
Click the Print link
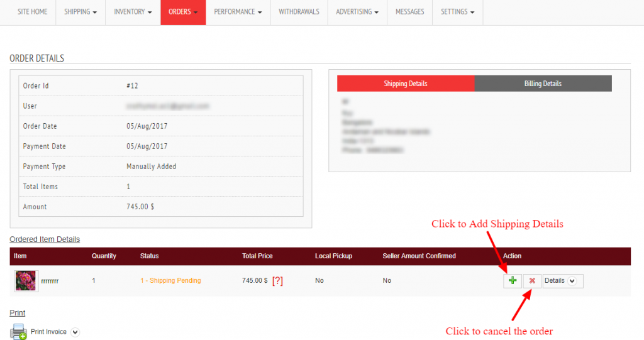tap(17, 313)
